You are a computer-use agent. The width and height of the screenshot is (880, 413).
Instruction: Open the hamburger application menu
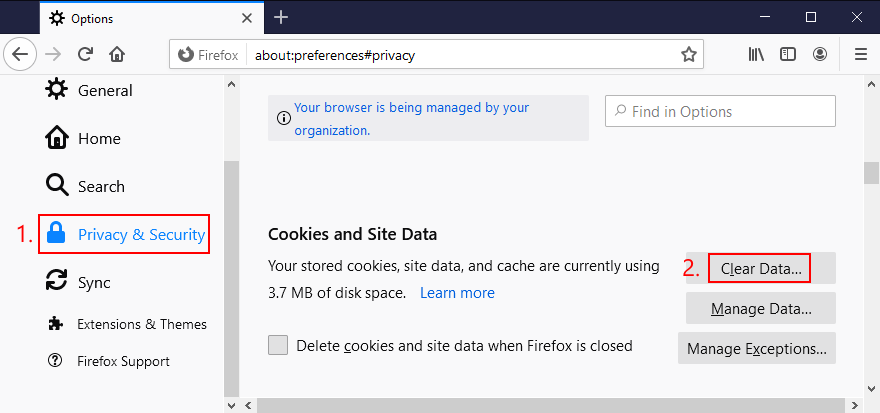(x=860, y=54)
